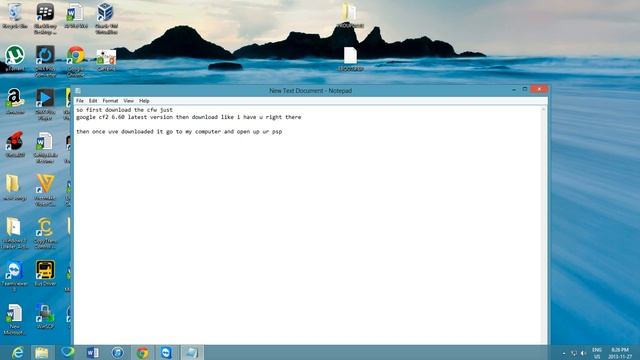This screenshot has width=640, height=360.
Task: Click the Notepad taskbar button
Action: point(191,352)
